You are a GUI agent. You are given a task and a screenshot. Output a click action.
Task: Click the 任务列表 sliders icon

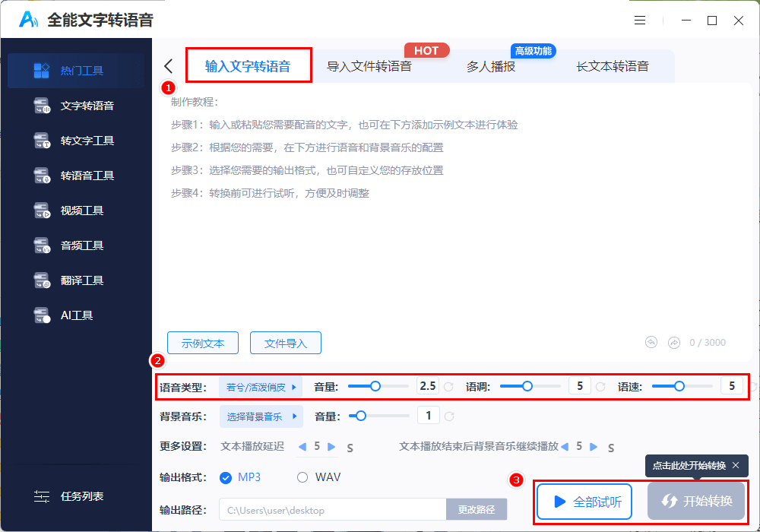(42, 496)
